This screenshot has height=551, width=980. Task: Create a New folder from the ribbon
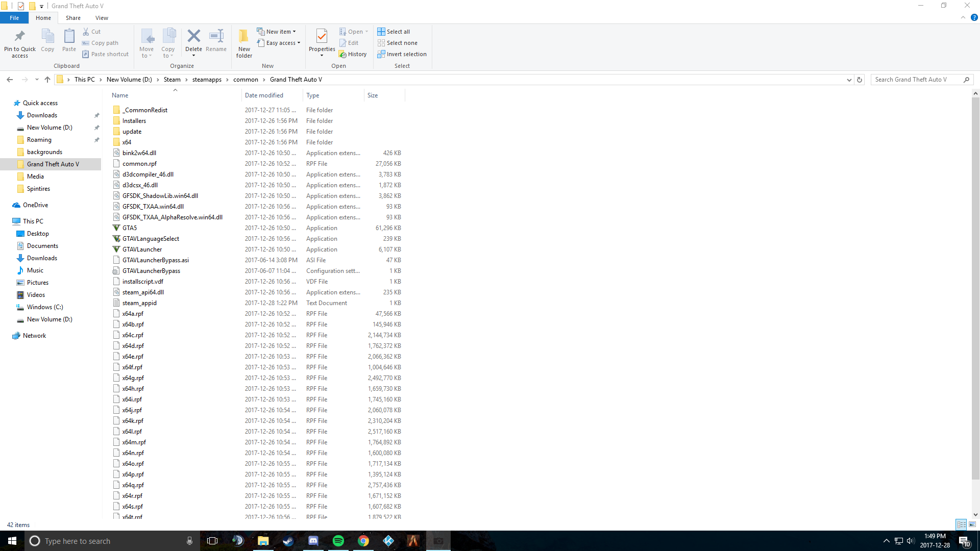tap(244, 43)
